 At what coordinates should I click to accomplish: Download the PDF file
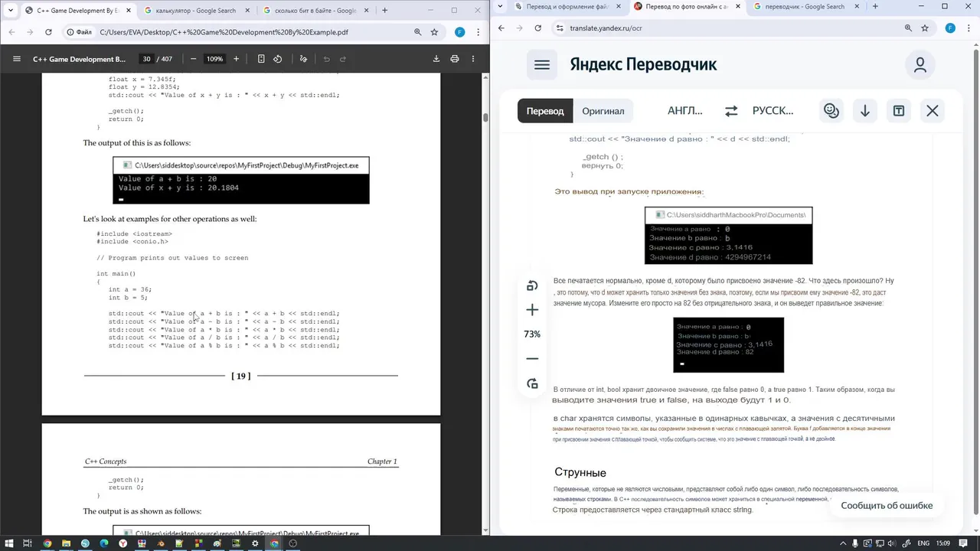pos(436,59)
